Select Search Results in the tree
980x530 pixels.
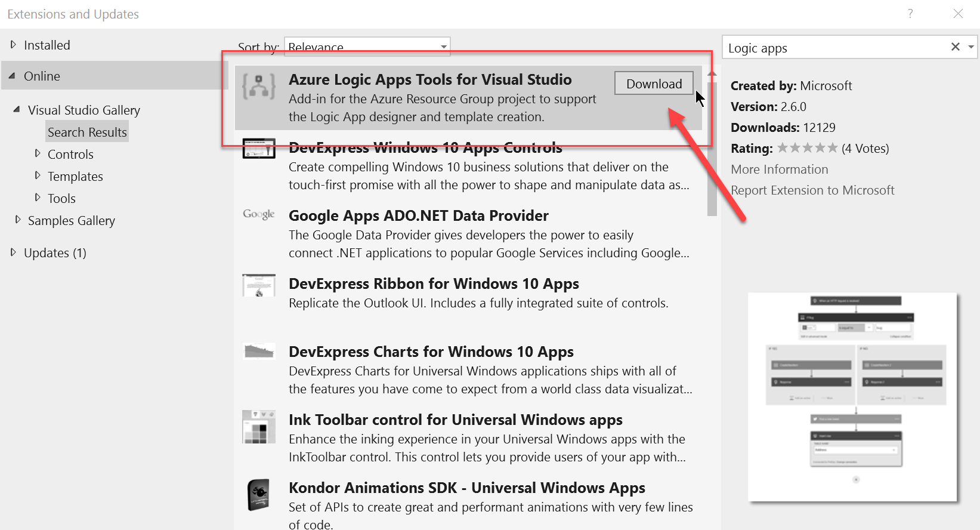click(x=87, y=132)
